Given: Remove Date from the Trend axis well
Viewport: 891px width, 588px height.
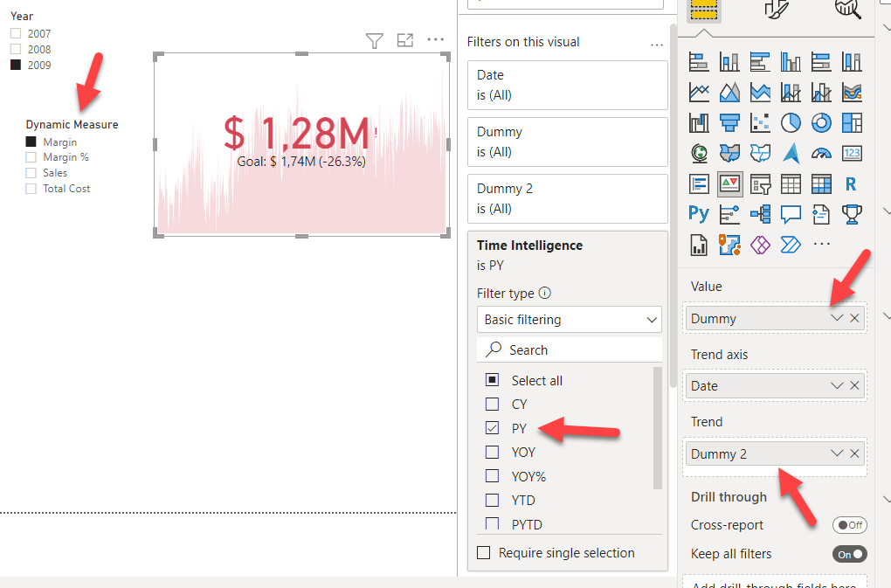Looking at the screenshot, I should pyautogui.click(x=854, y=386).
